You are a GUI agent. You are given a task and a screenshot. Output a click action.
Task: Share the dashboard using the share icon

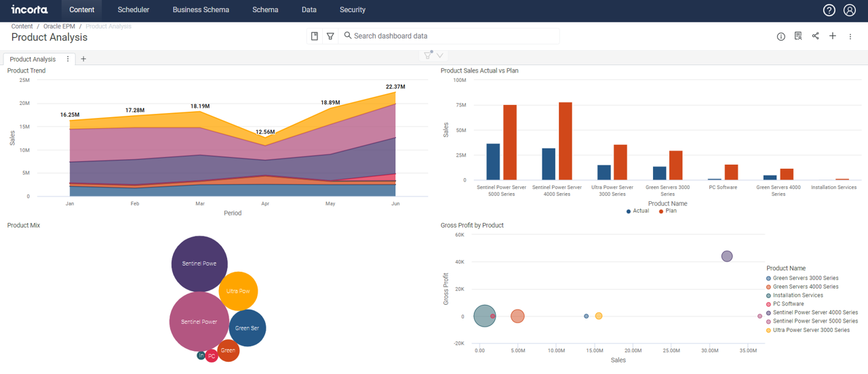click(x=815, y=36)
